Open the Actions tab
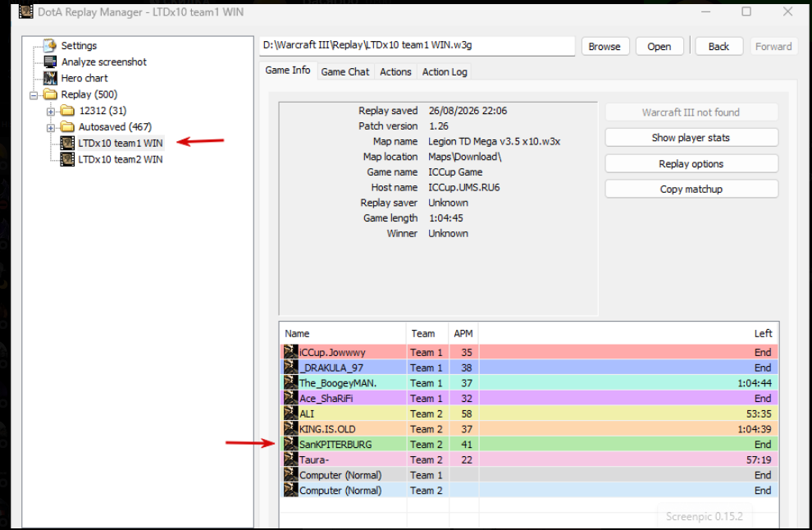The width and height of the screenshot is (812, 530). 395,72
